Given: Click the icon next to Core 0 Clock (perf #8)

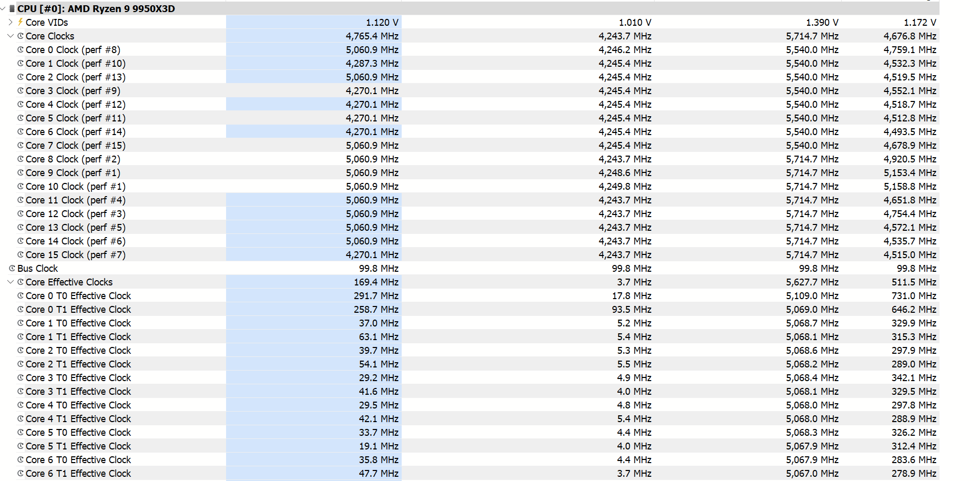Looking at the screenshot, I should pyautogui.click(x=21, y=49).
